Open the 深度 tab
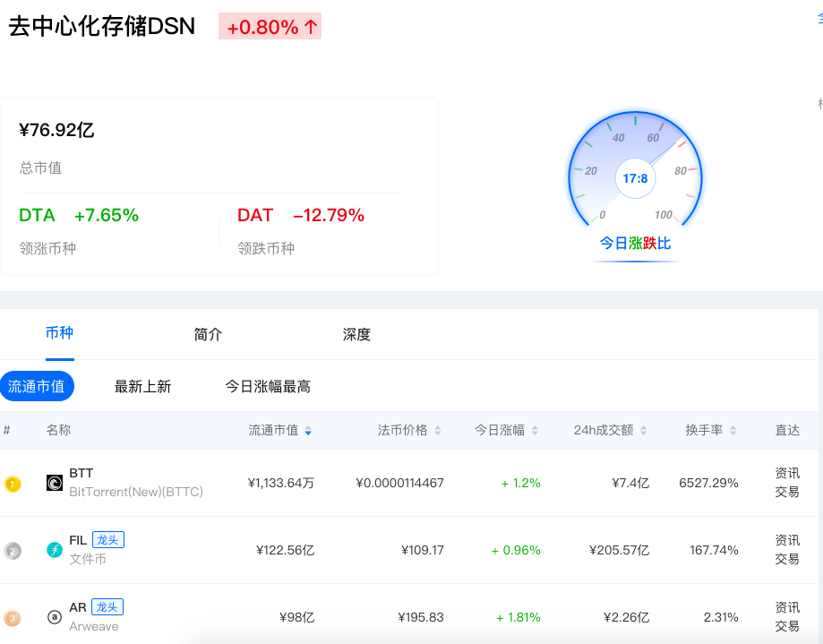The image size is (823, 644). pyautogui.click(x=356, y=334)
